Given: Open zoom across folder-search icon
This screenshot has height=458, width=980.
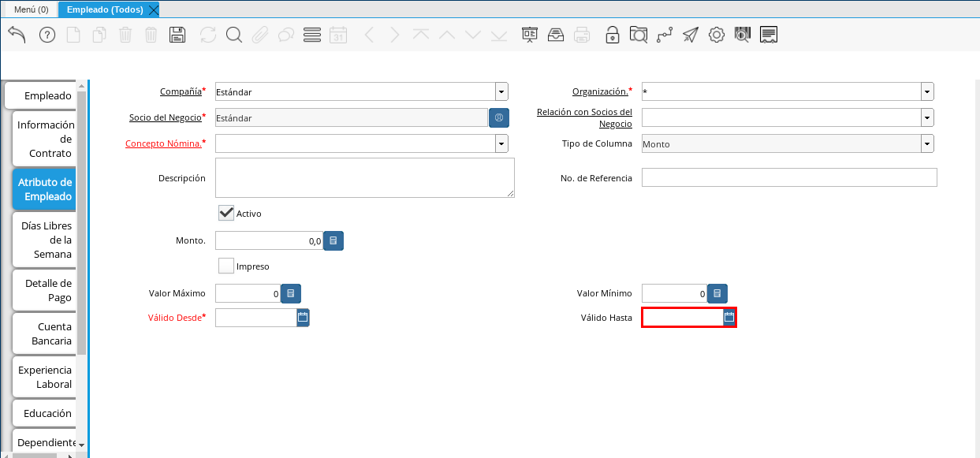Looking at the screenshot, I should pyautogui.click(x=639, y=35).
